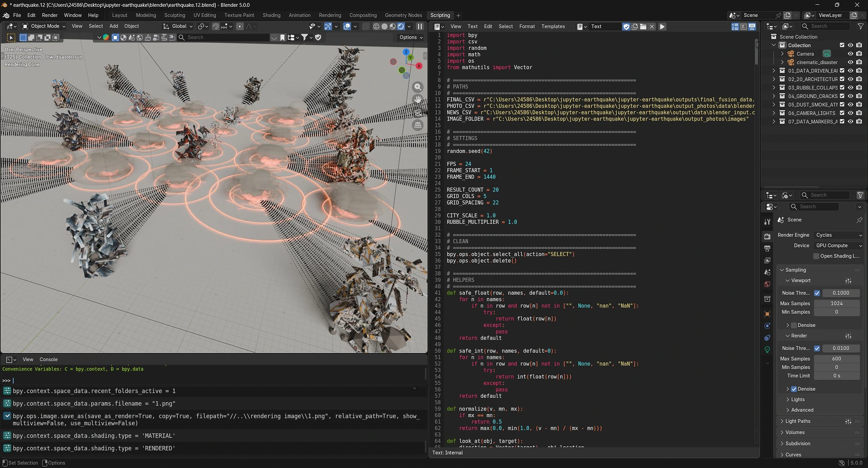Open the Global transform orientation dropdown

click(x=178, y=26)
